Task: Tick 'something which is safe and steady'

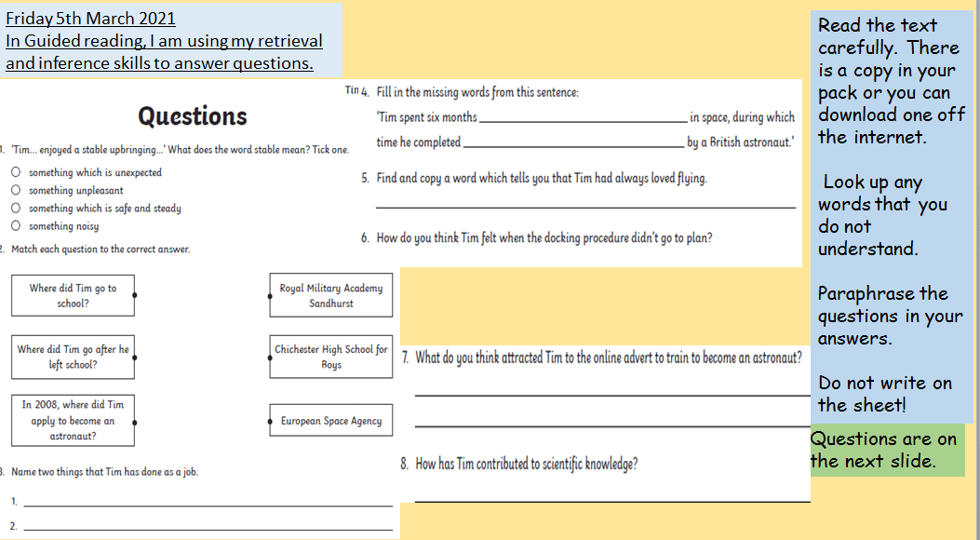Action: (x=16, y=208)
